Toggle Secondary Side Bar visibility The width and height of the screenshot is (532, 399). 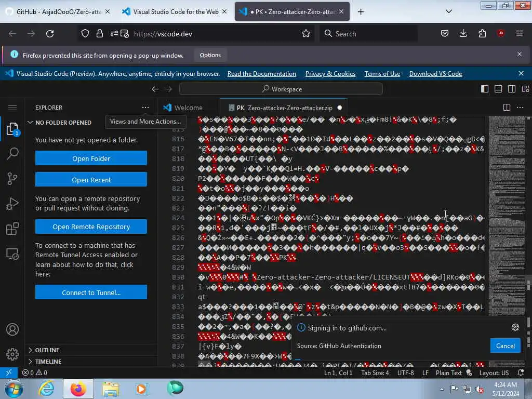[512, 89]
